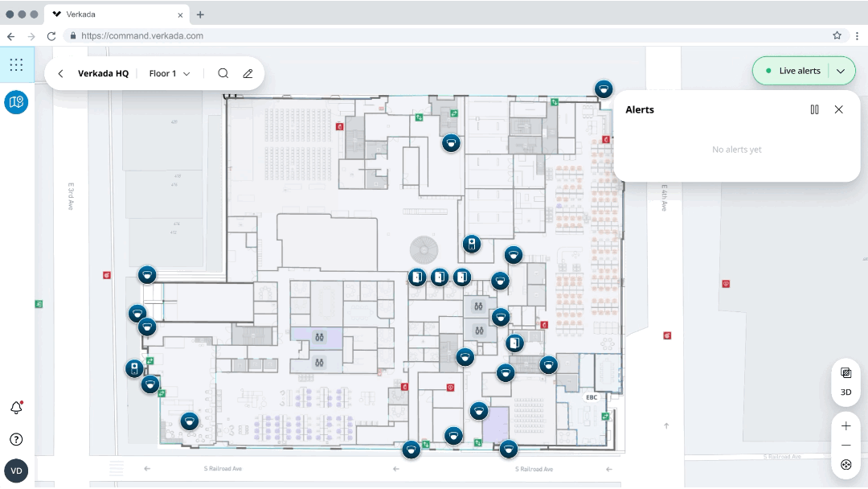Select the camera marker beside the Live alerts panel corner
The image size is (868, 489).
pyautogui.click(x=604, y=89)
